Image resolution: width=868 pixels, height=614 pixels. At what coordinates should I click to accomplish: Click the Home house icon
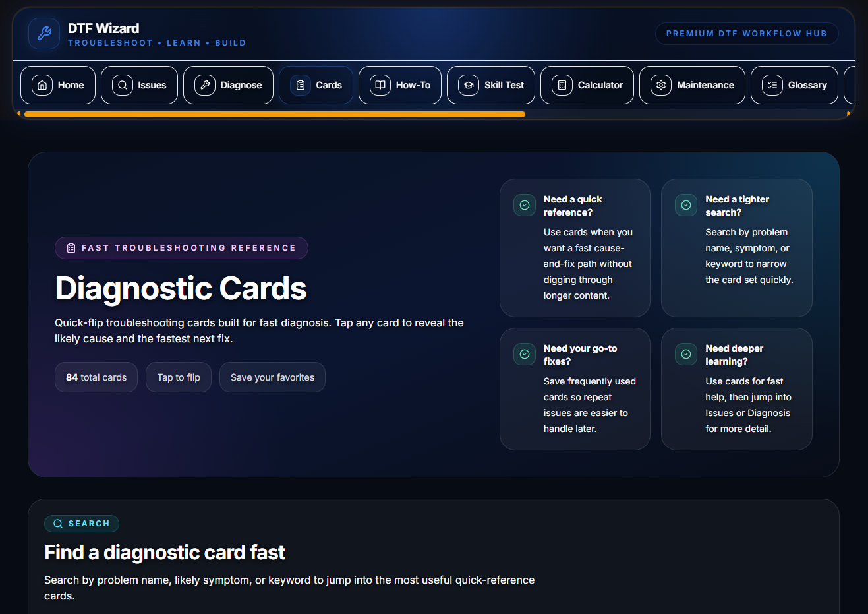42,85
